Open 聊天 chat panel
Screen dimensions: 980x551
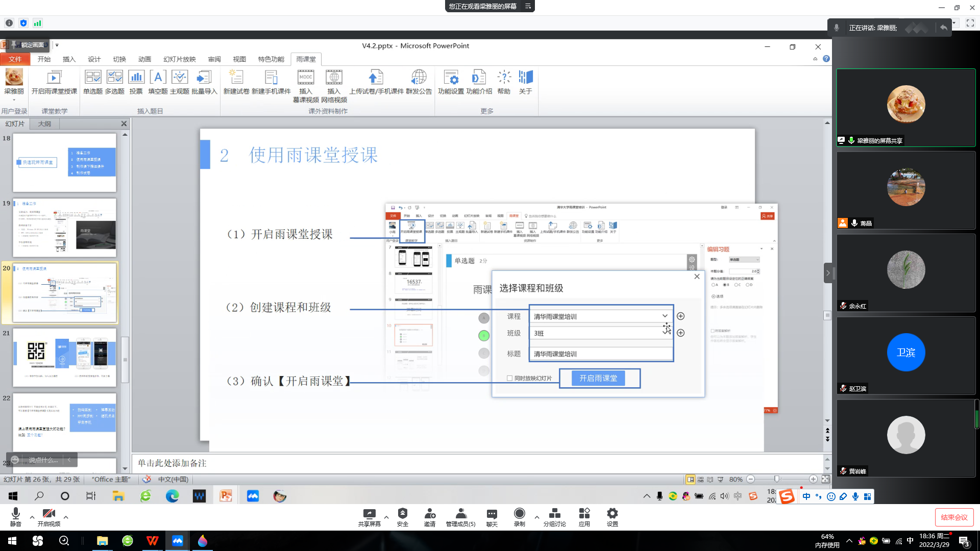click(x=492, y=517)
